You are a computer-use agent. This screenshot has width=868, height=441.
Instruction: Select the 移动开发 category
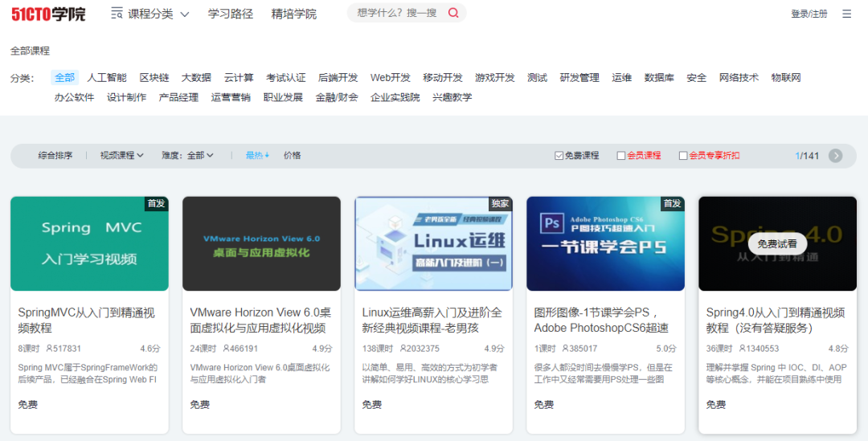pos(443,77)
